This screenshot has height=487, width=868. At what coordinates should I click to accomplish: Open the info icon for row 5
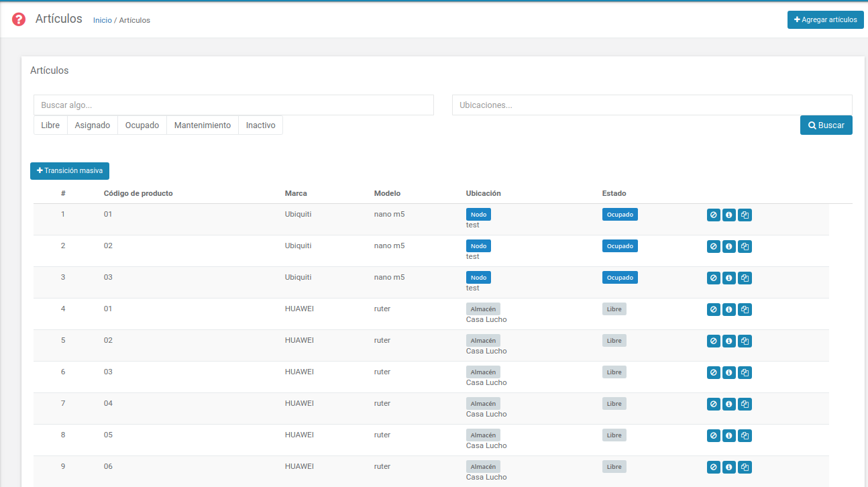(729, 341)
